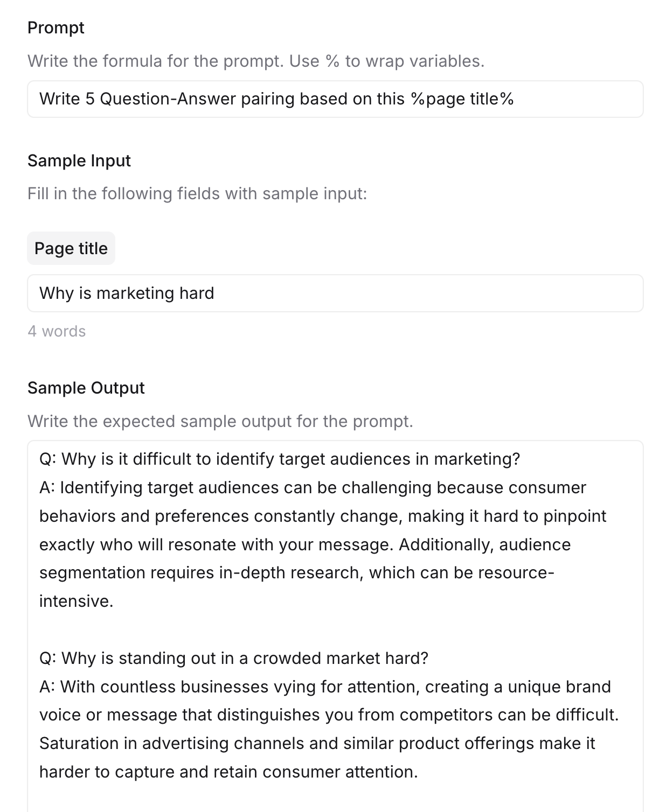666x812 pixels.
Task: Place cursor on the target audiences question line
Action: click(x=280, y=459)
